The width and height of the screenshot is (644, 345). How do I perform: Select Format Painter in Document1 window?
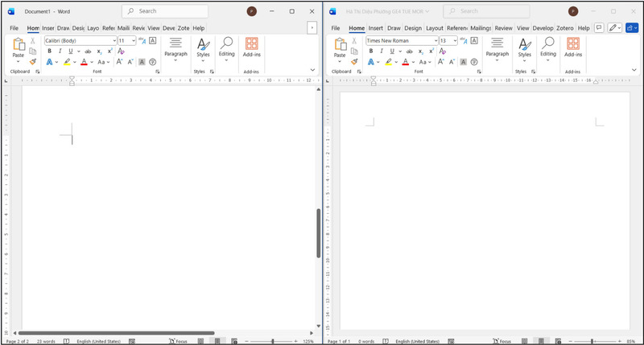point(32,61)
